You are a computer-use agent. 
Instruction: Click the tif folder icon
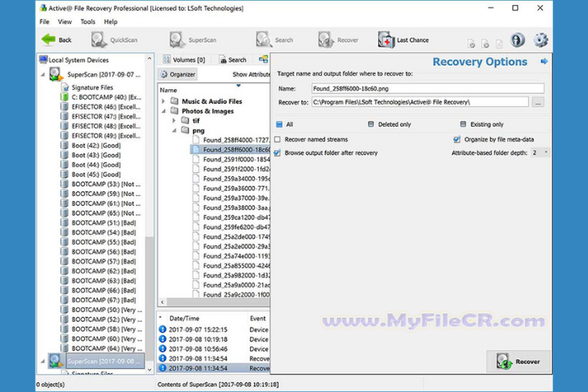pyautogui.click(x=185, y=120)
